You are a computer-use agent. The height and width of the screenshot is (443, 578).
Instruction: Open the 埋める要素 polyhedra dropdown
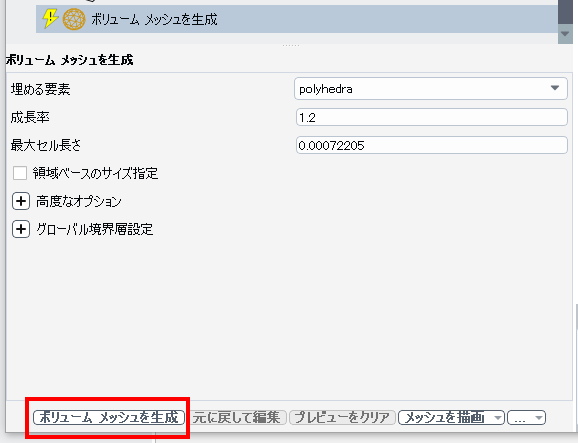tap(431, 88)
